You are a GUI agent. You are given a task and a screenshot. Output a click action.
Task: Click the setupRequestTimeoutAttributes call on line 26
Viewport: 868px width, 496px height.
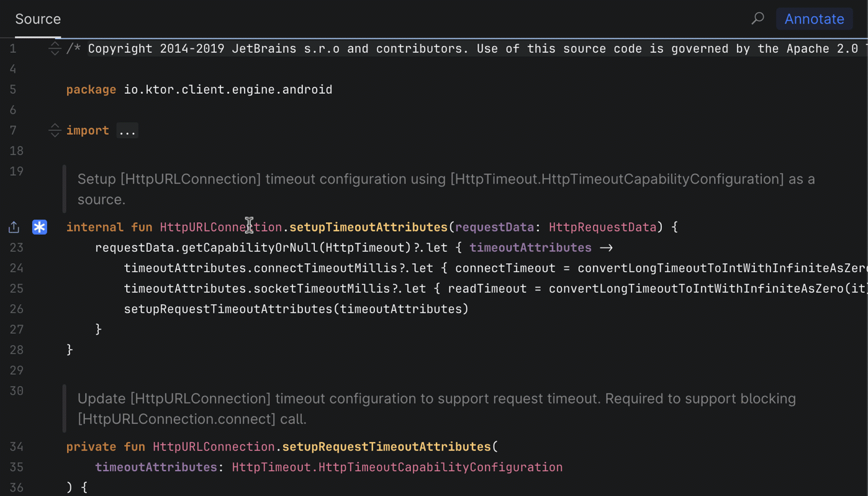click(x=228, y=309)
